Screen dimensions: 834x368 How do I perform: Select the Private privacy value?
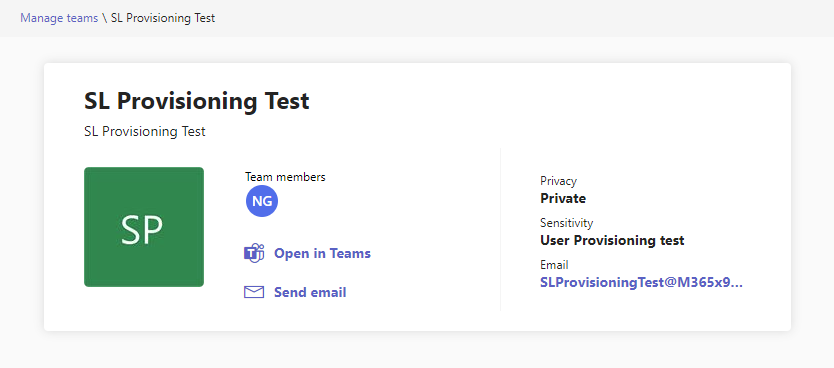click(563, 198)
